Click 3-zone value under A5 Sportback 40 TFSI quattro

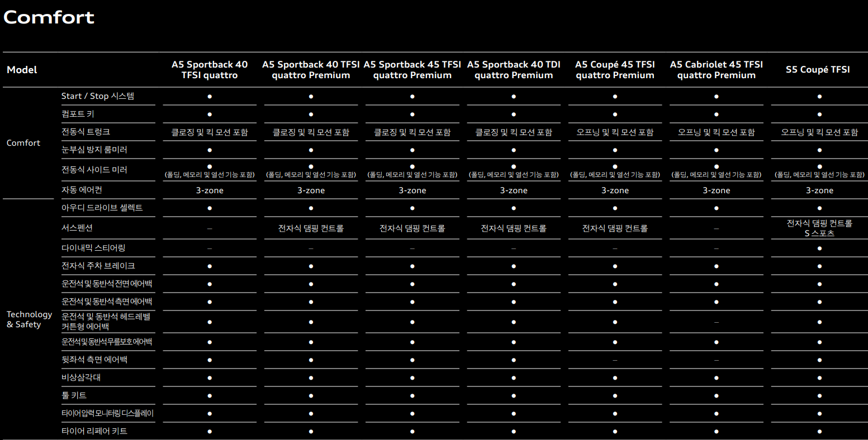pyautogui.click(x=210, y=190)
